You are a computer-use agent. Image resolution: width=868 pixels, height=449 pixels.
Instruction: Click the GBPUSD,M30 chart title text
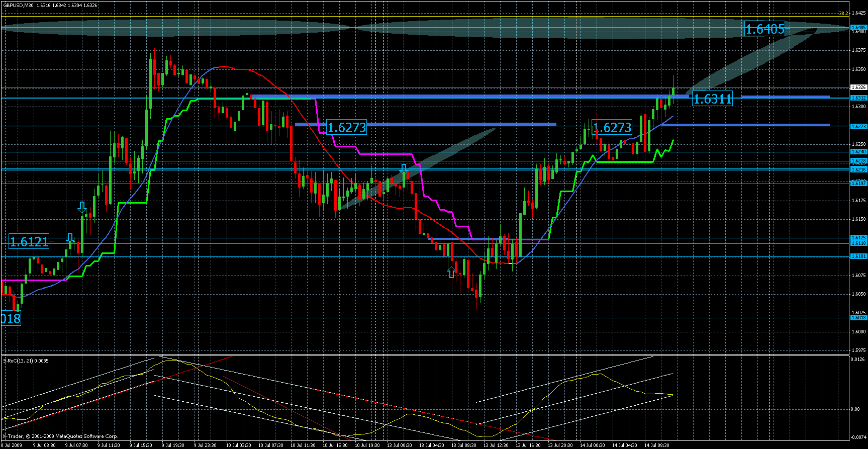(x=18, y=5)
